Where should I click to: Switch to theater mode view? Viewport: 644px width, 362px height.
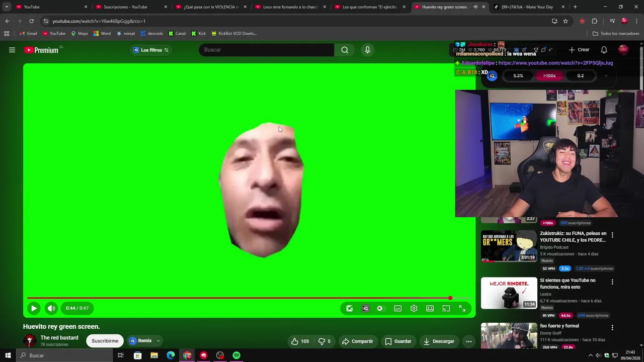click(x=430, y=308)
